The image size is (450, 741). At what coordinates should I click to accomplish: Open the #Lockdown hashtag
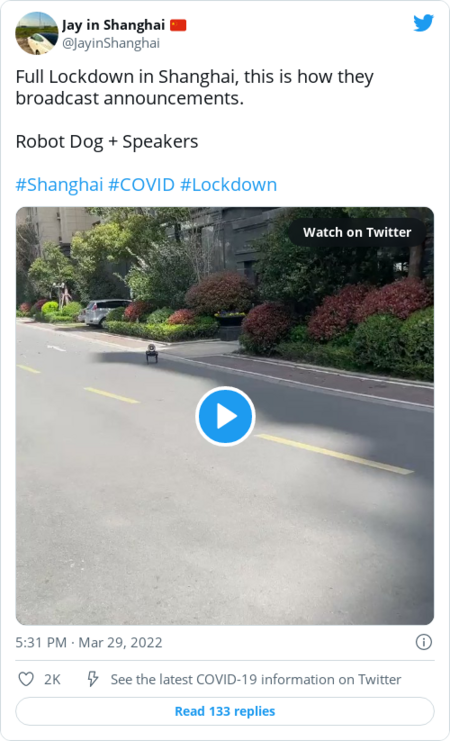click(x=228, y=185)
